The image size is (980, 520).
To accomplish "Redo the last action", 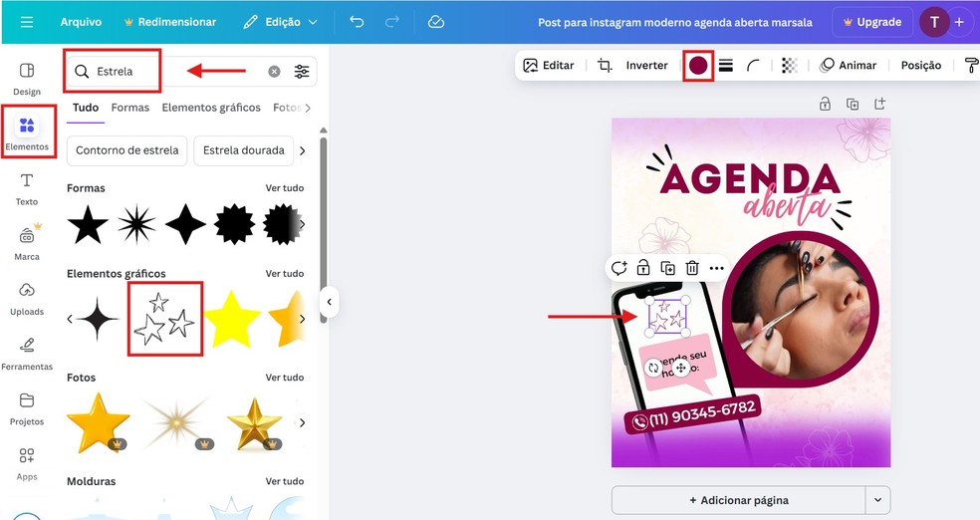I will pyautogui.click(x=391, y=22).
